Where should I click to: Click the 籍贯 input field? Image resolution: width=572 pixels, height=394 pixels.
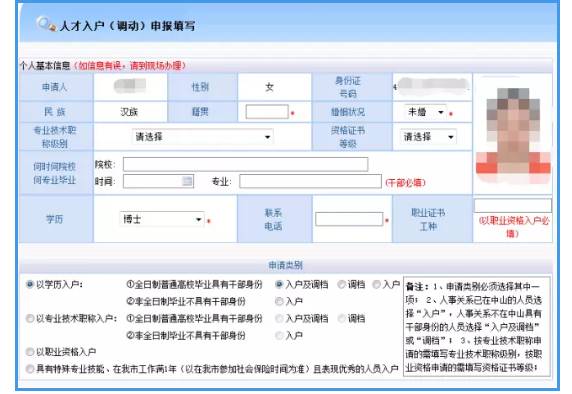(267, 112)
